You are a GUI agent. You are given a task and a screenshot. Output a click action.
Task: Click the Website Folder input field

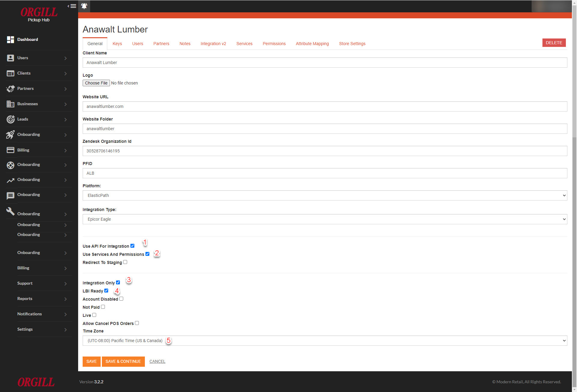tap(325, 129)
